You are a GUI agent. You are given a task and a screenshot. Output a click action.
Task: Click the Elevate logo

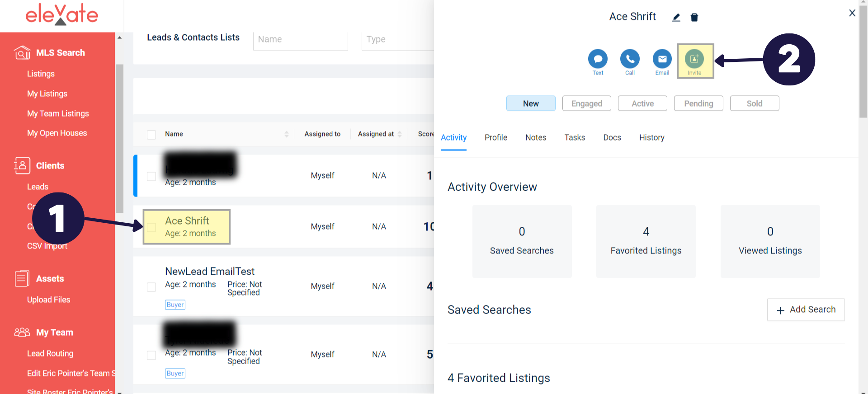tap(62, 14)
